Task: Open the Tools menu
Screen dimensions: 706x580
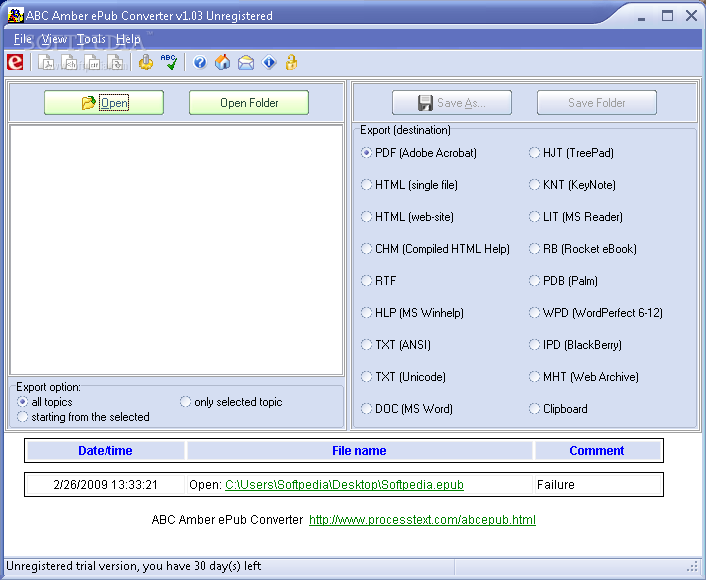Action: click(91, 39)
